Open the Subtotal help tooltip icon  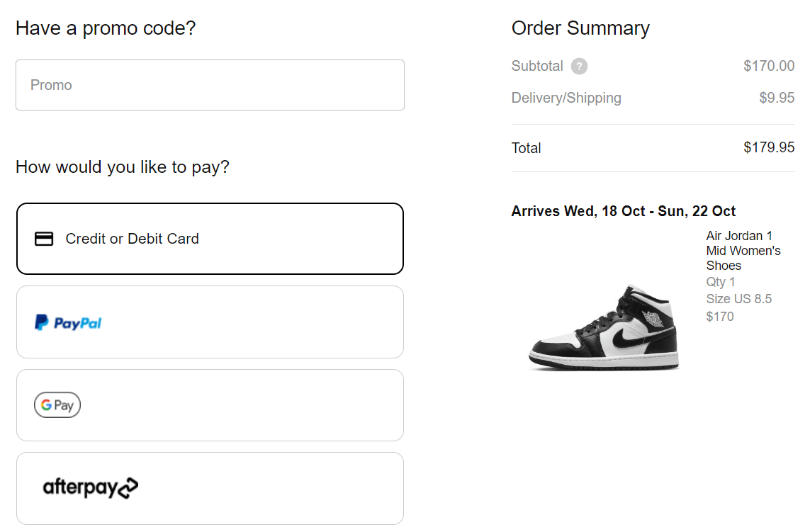[x=579, y=66]
